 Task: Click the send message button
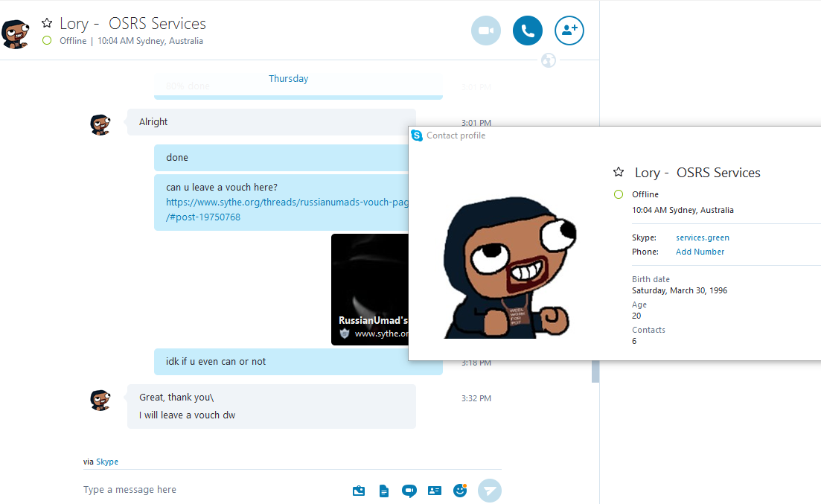[490, 491]
